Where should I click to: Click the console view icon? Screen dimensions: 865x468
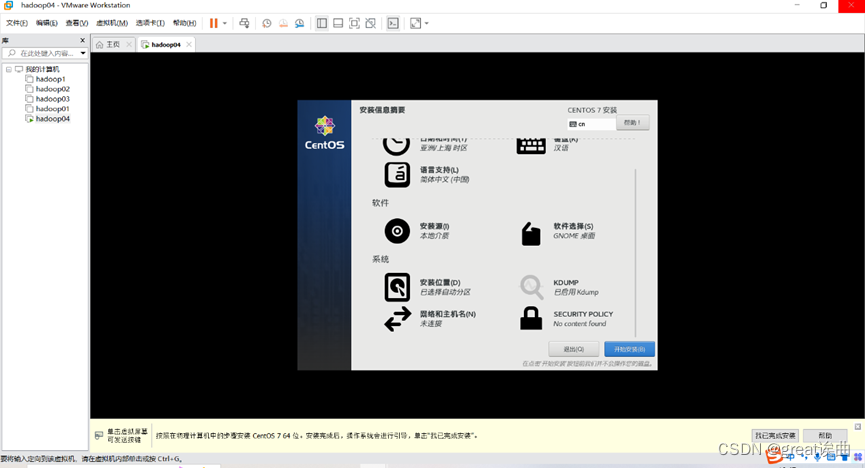(393, 23)
